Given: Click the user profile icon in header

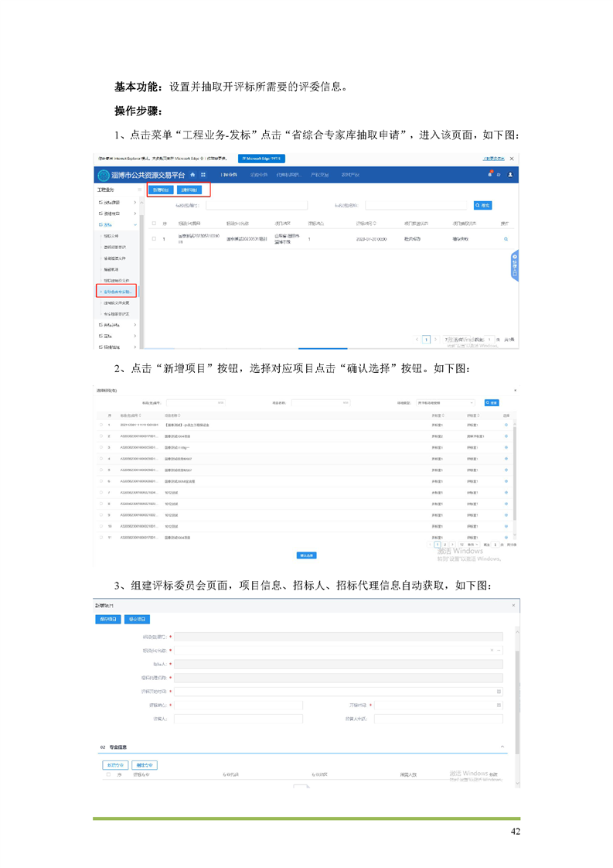Looking at the screenshot, I should click(x=510, y=175).
